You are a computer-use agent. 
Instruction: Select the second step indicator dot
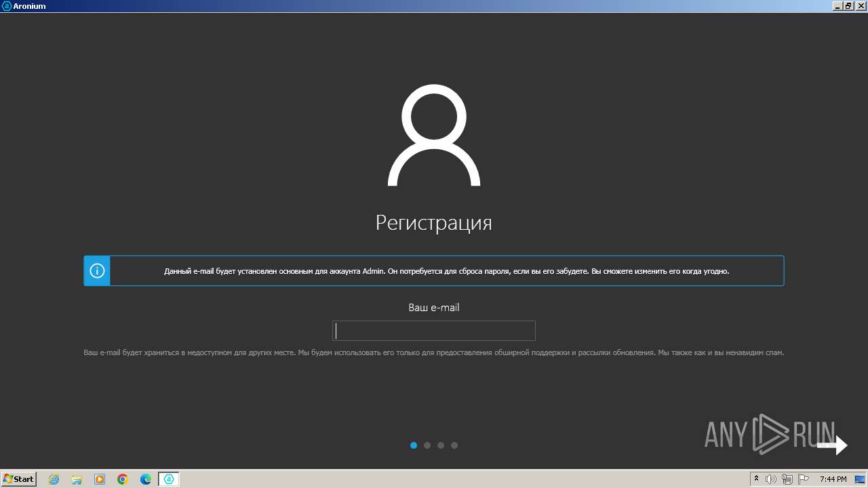click(x=427, y=445)
